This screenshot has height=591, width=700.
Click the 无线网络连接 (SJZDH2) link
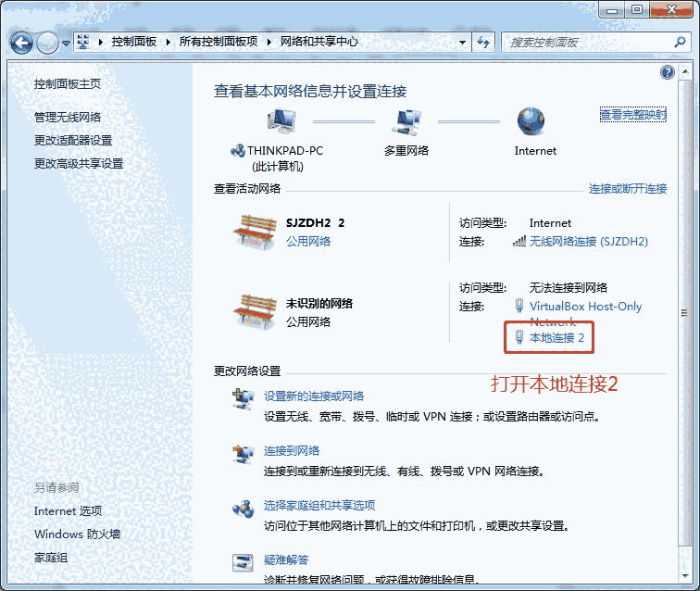tap(588, 241)
